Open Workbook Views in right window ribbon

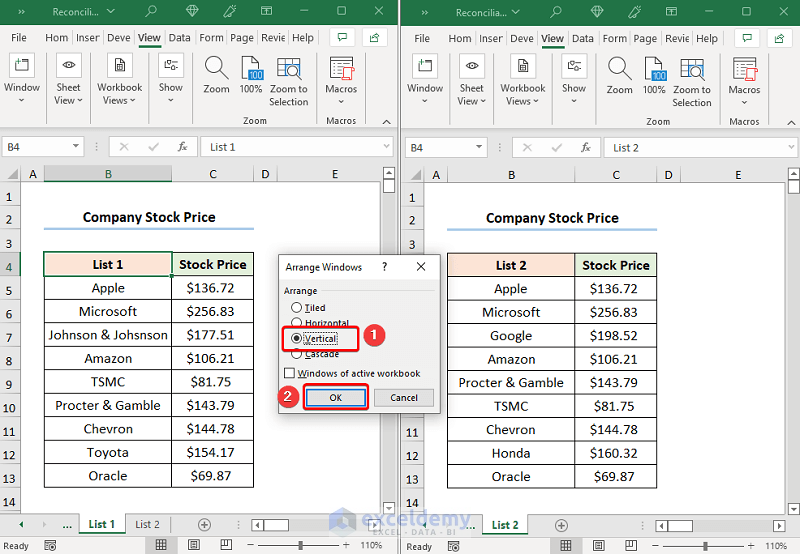point(522,80)
